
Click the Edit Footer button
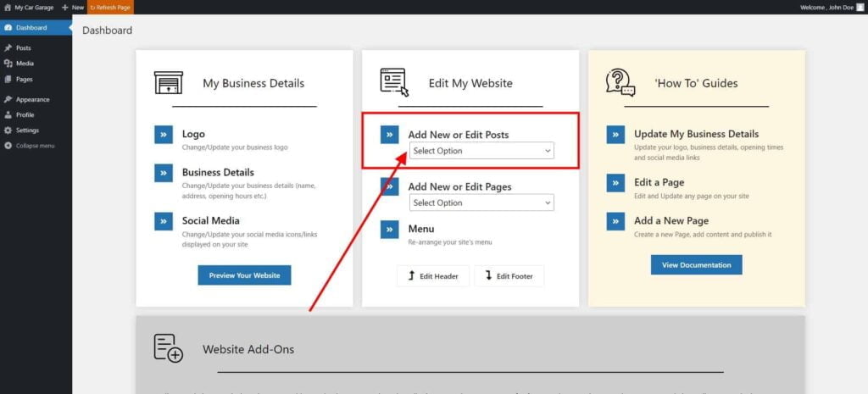[509, 276]
